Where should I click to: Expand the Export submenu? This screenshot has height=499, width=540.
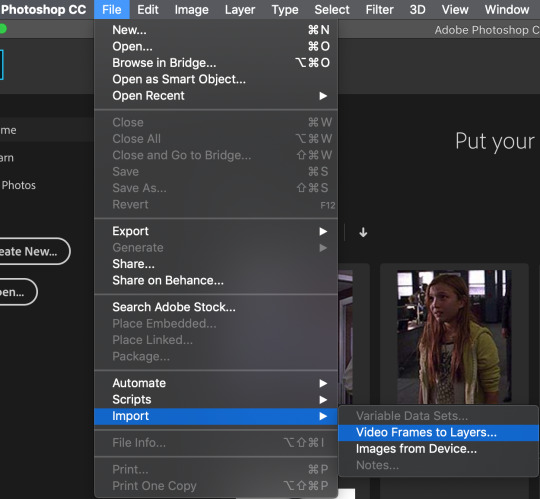(x=216, y=231)
